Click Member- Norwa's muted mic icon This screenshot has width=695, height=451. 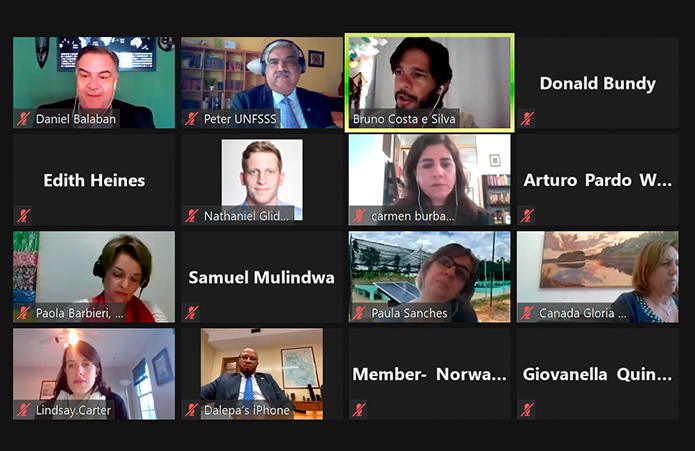[359, 410]
